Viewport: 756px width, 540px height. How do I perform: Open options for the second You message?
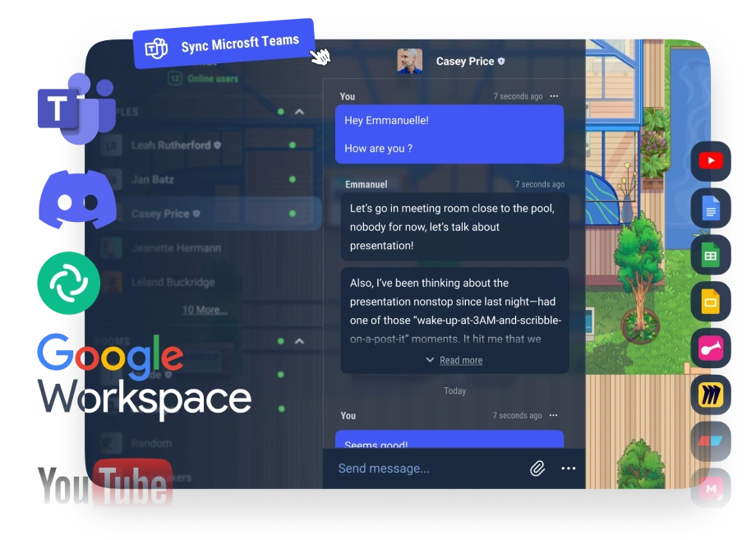tap(553, 415)
